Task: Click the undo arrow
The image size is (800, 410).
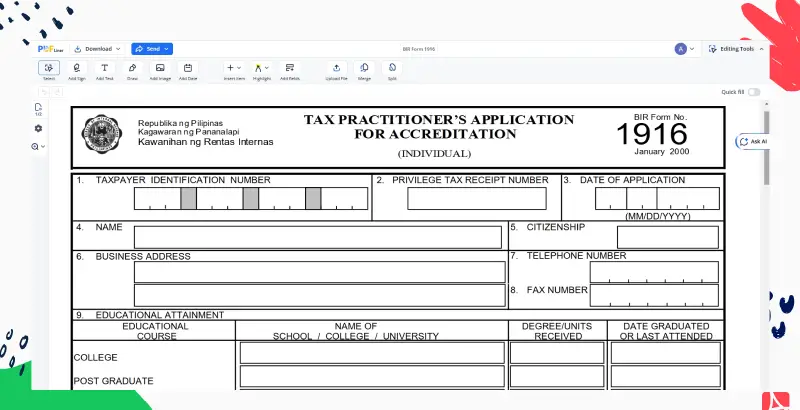Action: 44,92
